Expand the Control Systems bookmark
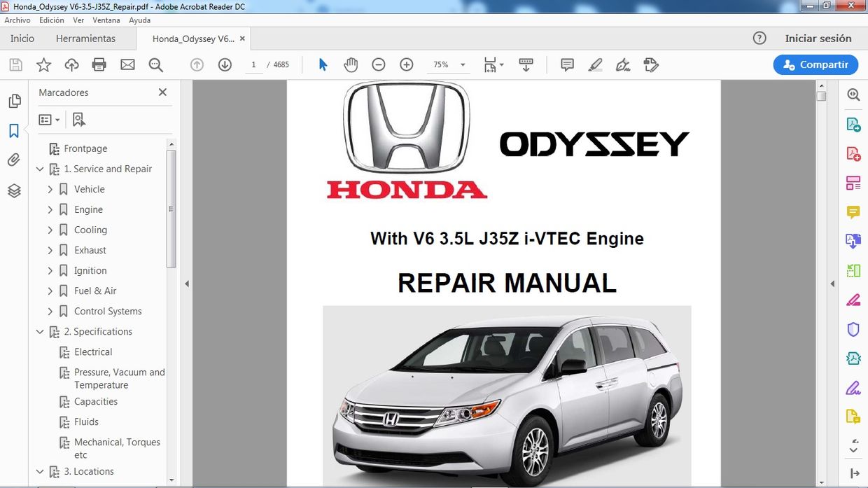868x488 pixels. (x=50, y=311)
